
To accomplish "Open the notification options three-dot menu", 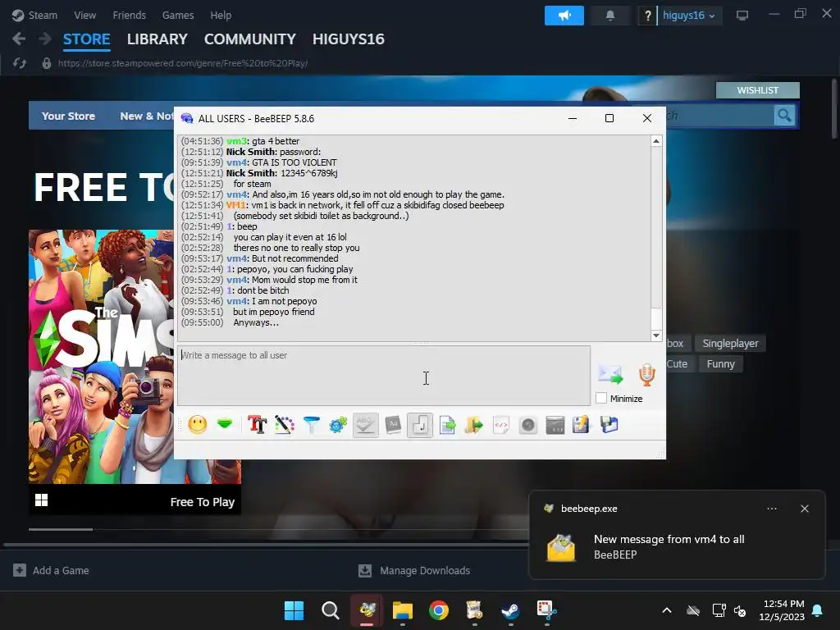I will pos(772,509).
